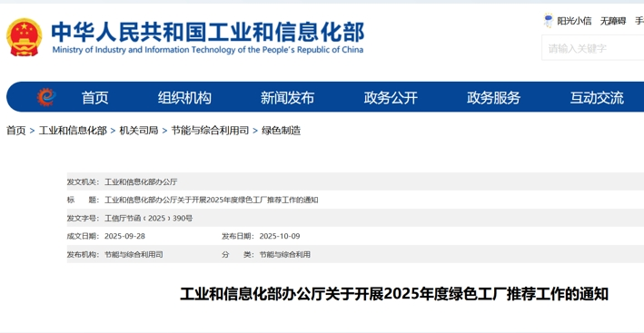This screenshot has height=333, width=644.
Task: Click the 发布机构 value 节能与综合利用司
Action: 134,254
